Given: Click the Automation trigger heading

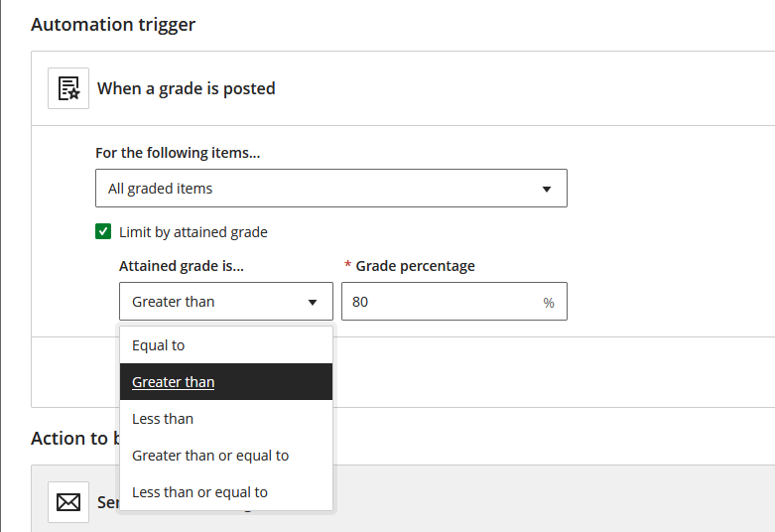Looking at the screenshot, I should [x=113, y=25].
